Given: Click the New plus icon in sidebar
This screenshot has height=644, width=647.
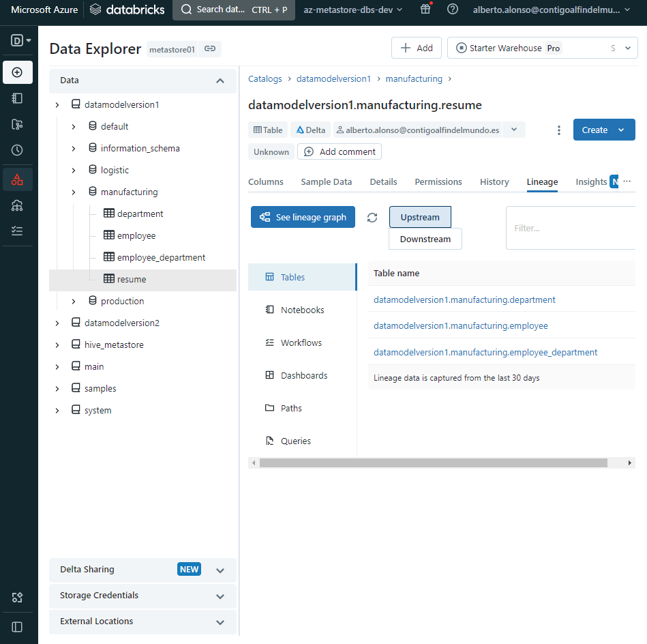Looking at the screenshot, I should click(18, 72).
